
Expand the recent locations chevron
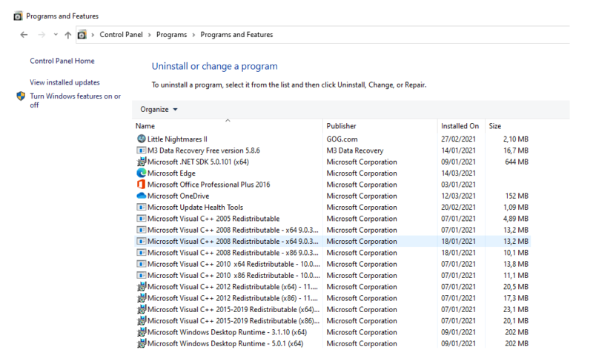click(x=56, y=34)
